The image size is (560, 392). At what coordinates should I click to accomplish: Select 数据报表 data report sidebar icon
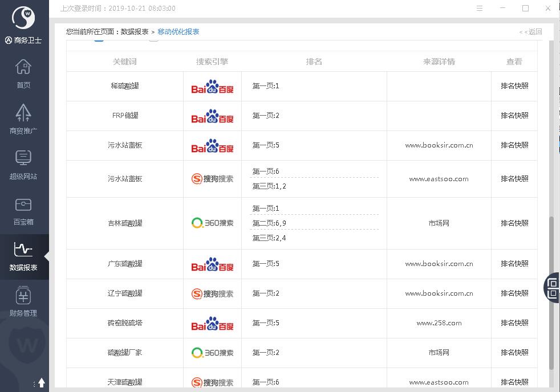23,256
